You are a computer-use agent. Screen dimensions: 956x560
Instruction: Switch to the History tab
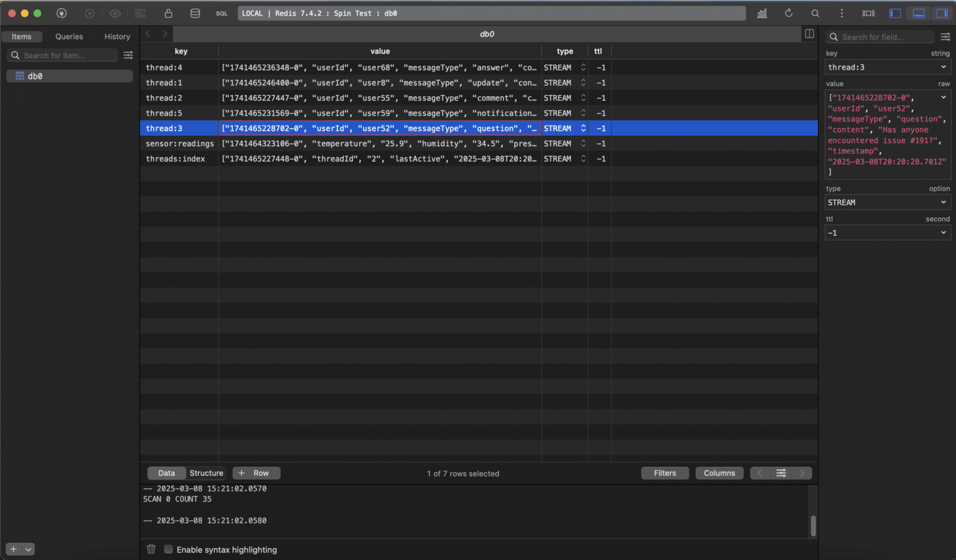coord(117,37)
